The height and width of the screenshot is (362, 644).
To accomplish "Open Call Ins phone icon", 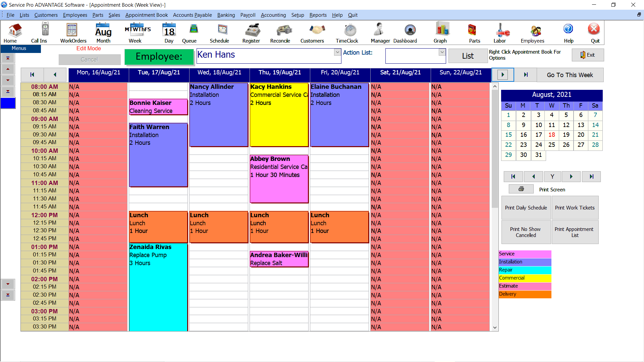I will (x=39, y=33).
